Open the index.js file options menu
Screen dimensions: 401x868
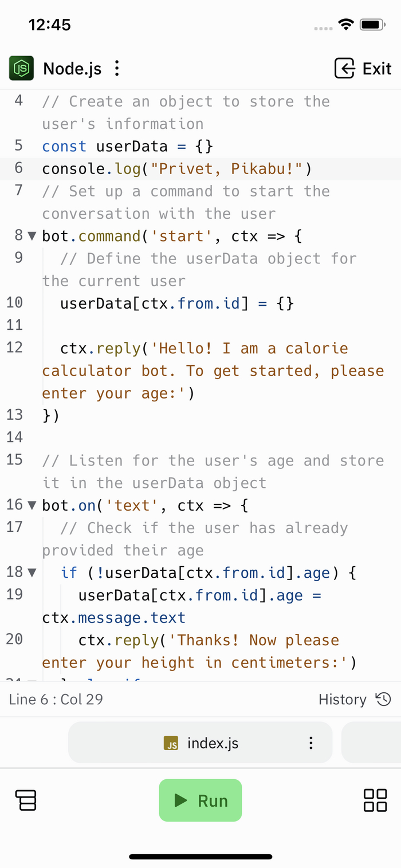[311, 743]
